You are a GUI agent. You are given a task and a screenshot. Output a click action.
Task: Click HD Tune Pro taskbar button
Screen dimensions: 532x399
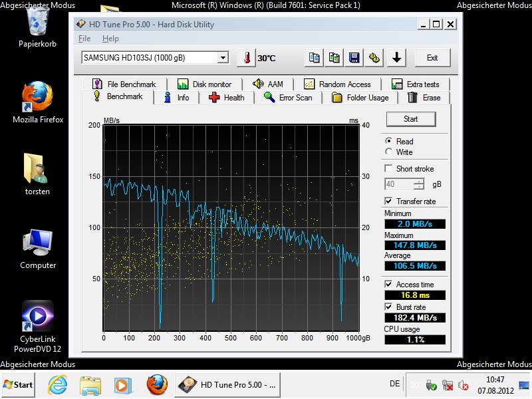pyautogui.click(x=227, y=385)
